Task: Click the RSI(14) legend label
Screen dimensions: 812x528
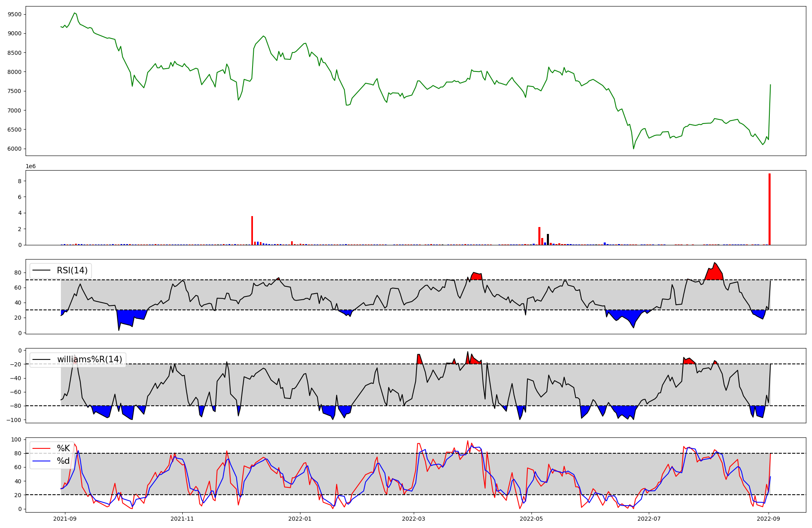Action: (x=72, y=270)
